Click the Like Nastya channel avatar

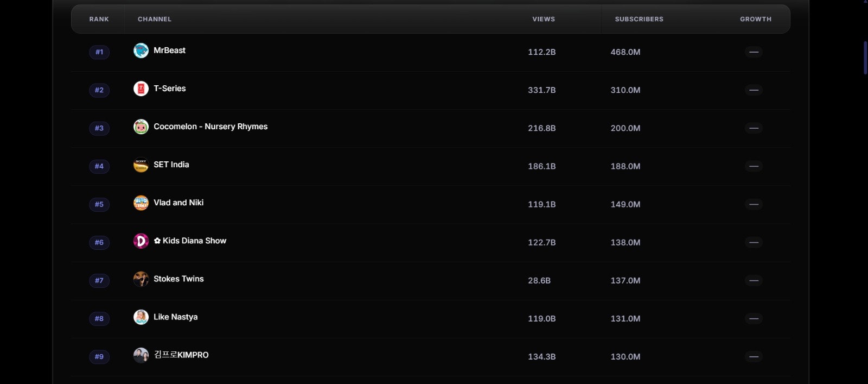click(x=141, y=317)
